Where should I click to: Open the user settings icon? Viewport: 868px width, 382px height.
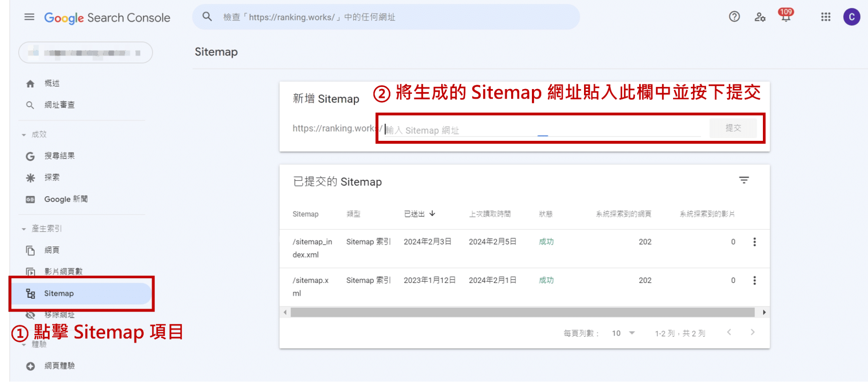[759, 17]
